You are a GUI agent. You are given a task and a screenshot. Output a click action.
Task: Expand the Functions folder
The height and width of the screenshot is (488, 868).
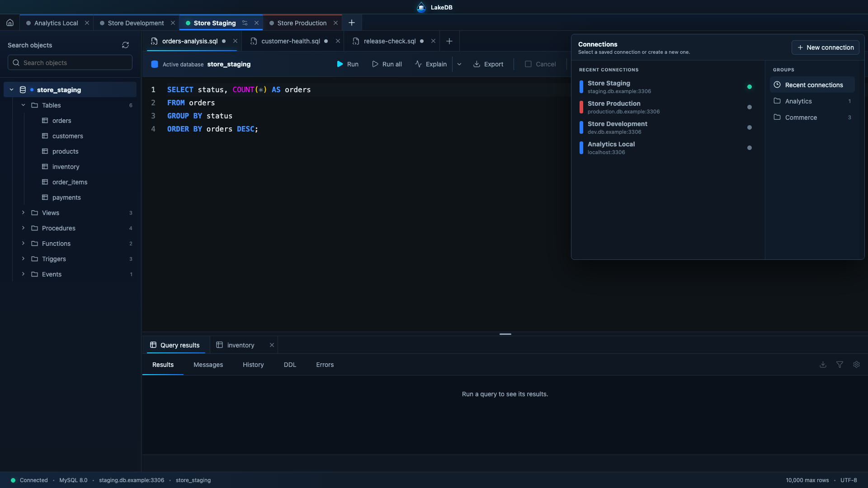[x=24, y=244]
